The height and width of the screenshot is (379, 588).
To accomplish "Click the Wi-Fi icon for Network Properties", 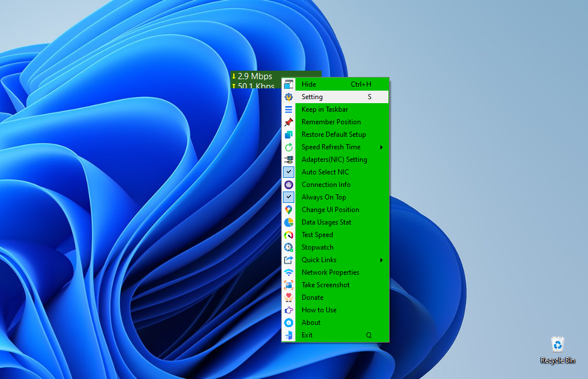I will pos(289,272).
